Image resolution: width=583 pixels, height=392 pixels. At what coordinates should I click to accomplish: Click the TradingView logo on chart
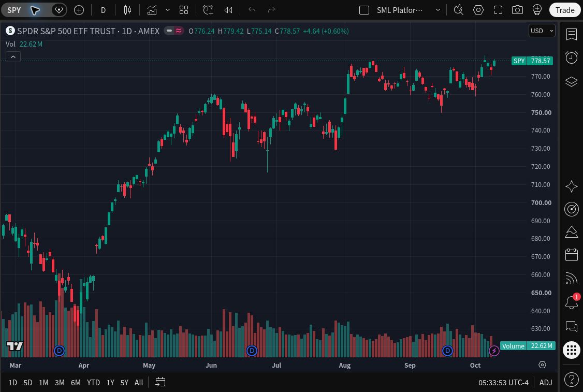pyautogui.click(x=15, y=346)
